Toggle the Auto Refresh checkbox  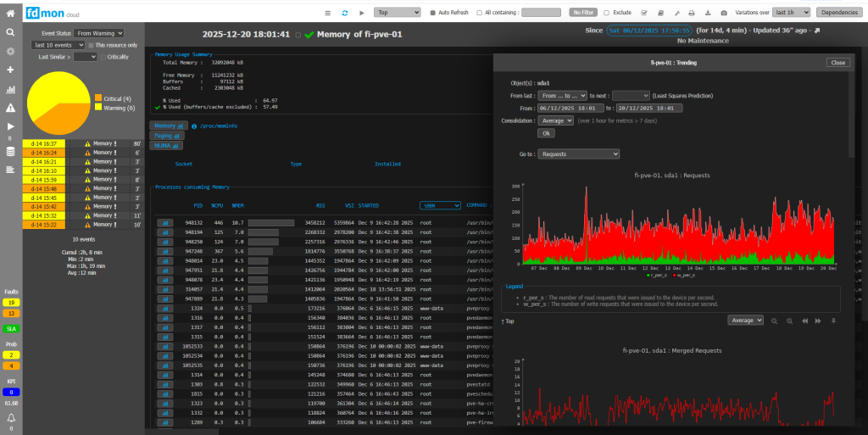pyautogui.click(x=432, y=13)
